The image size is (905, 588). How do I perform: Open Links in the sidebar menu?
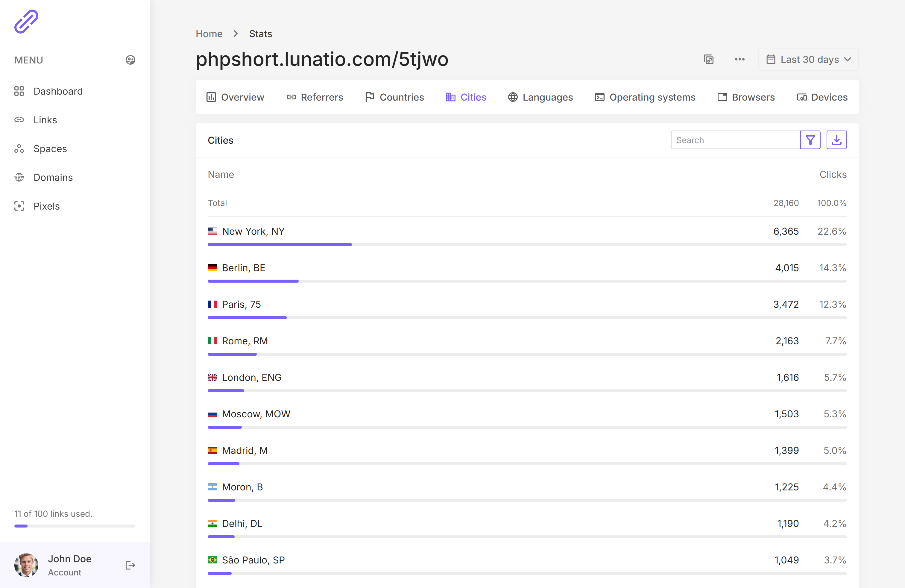(x=45, y=120)
